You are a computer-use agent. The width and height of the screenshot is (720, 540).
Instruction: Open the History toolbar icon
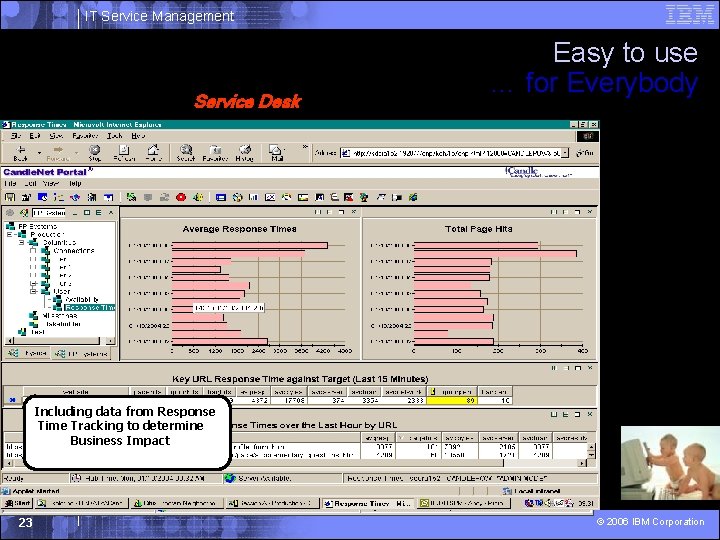245,153
